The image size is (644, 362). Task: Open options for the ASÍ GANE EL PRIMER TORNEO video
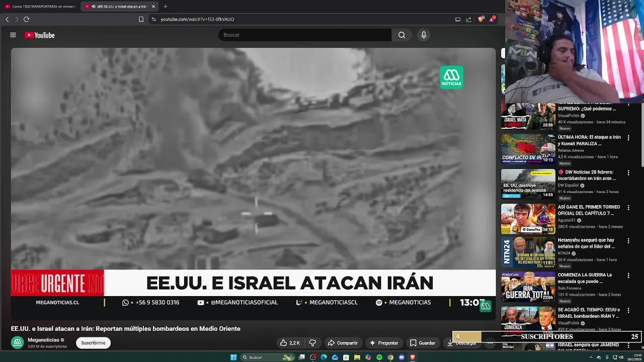[628, 207]
